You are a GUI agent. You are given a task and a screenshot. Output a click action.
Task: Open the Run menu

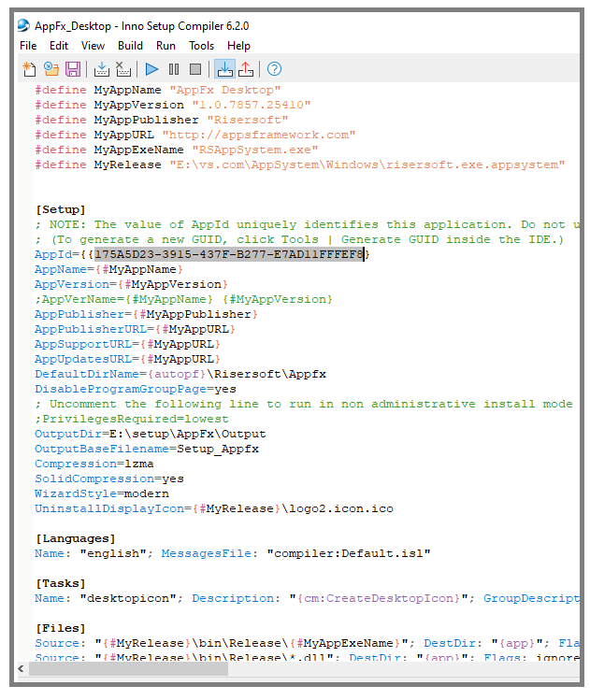click(165, 46)
